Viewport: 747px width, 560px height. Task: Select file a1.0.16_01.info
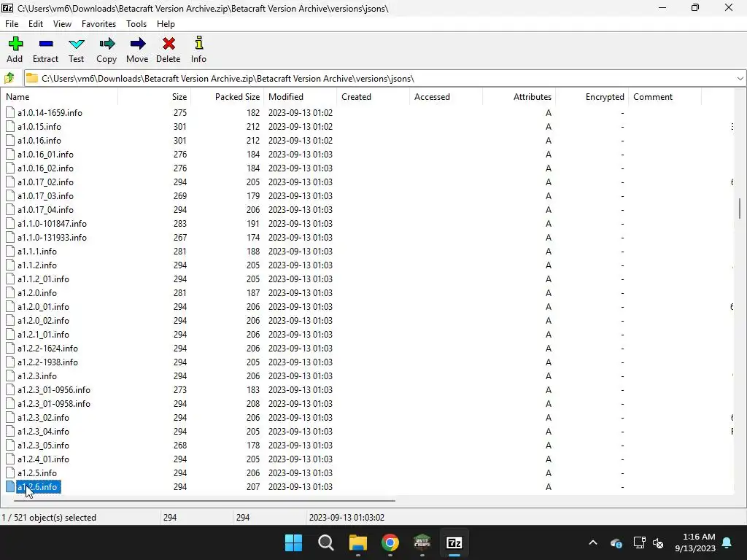click(45, 155)
